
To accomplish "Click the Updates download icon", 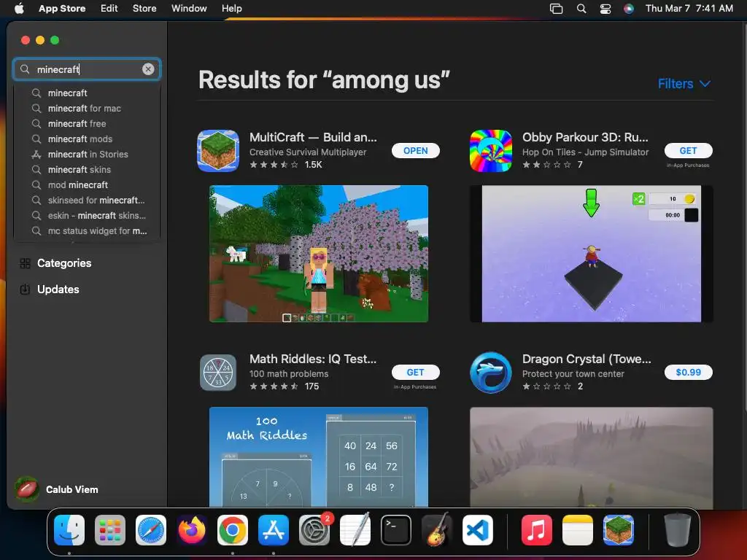I will point(26,289).
